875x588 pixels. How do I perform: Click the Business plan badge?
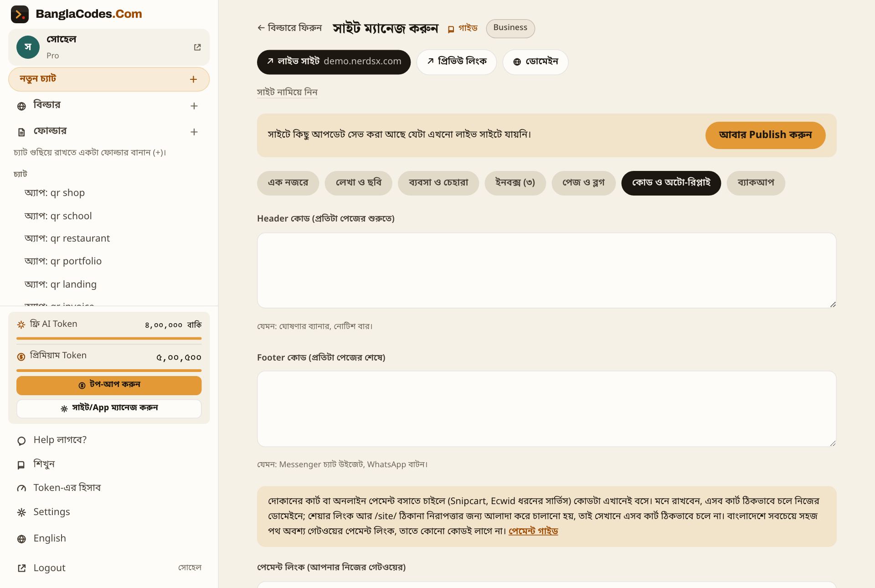[x=510, y=28]
